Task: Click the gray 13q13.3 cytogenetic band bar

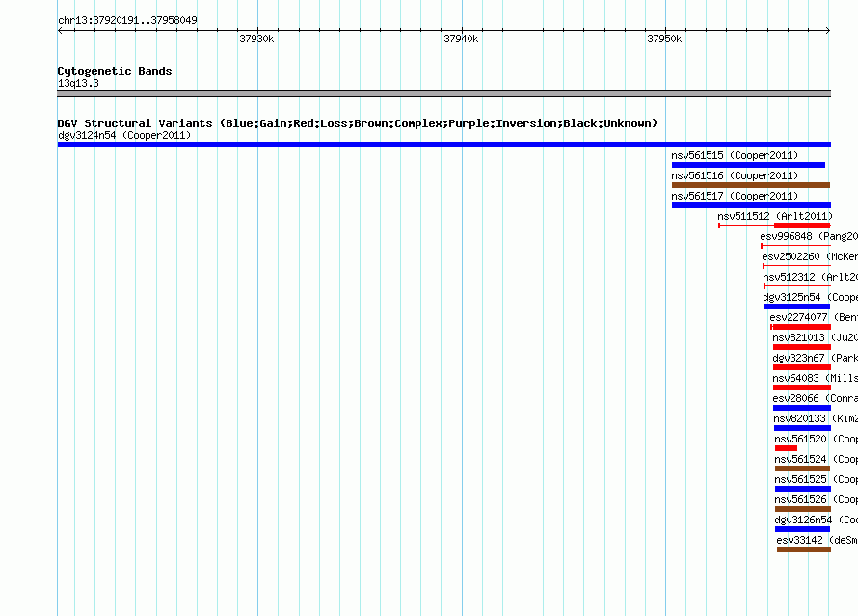Action: point(444,94)
